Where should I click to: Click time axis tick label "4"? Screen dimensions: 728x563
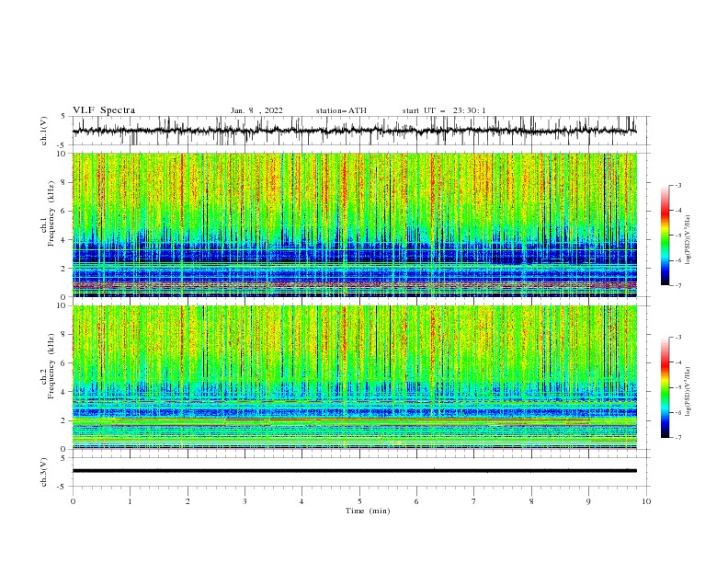coord(301,501)
